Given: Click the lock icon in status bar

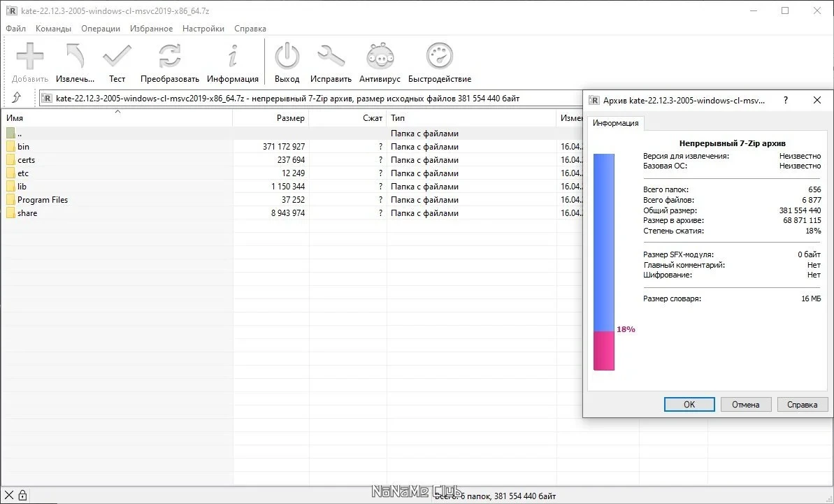Looking at the screenshot, I should [22, 496].
